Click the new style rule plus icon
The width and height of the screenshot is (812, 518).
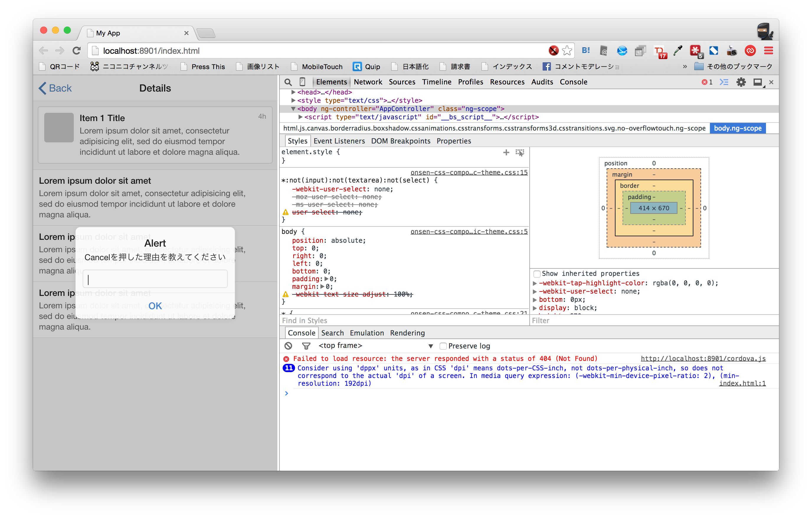(x=506, y=152)
